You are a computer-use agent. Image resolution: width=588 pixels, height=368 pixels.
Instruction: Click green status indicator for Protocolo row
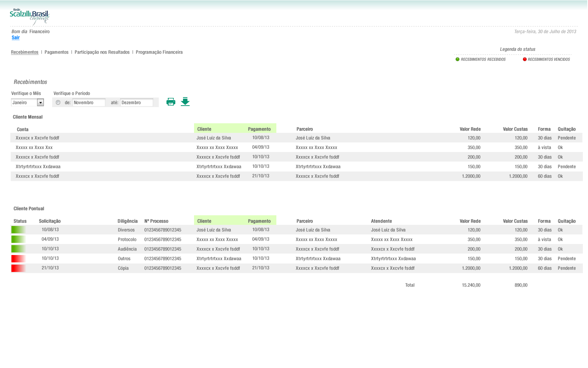18,240
